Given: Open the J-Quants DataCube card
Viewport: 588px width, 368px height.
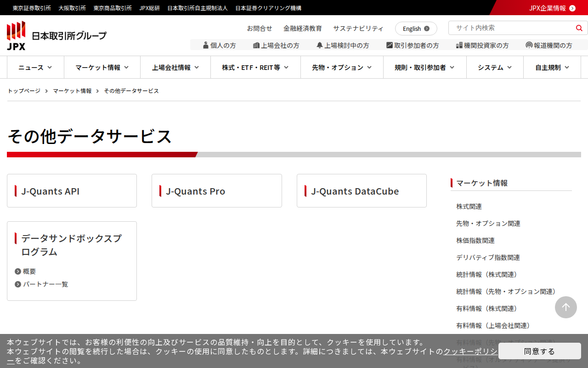Looking at the screenshot, I should (x=362, y=191).
